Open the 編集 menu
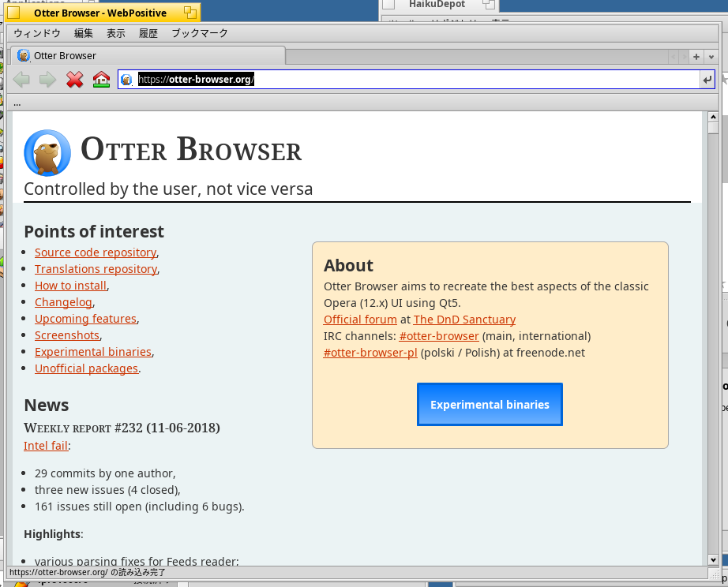The width and height of the screenshot is (728, 587). (84, 33)
